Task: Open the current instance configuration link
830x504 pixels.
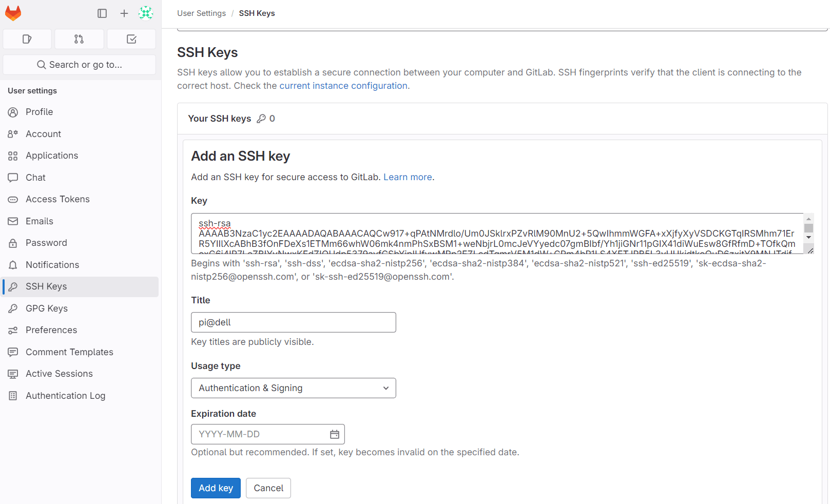Action: [x=343, y=85]
